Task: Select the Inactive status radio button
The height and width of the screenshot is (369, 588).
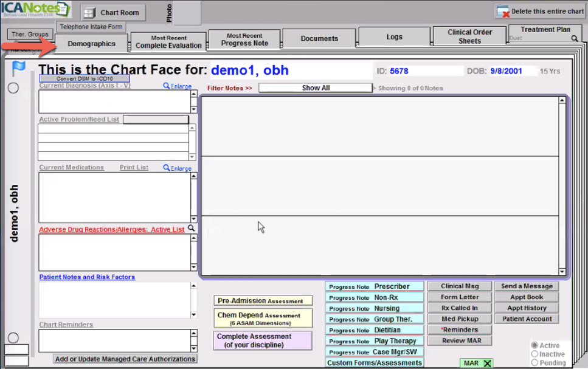Action: 535,354
